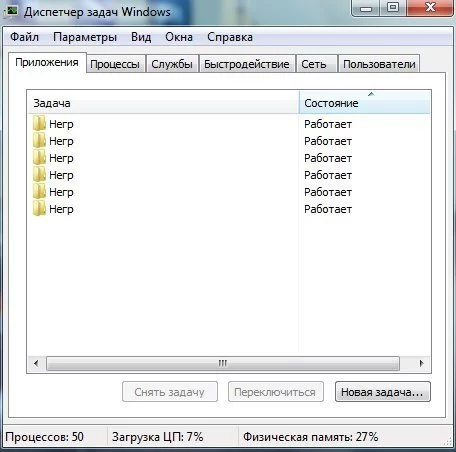
Task: Select the third task row's folder icon
Action: point(39,158)
